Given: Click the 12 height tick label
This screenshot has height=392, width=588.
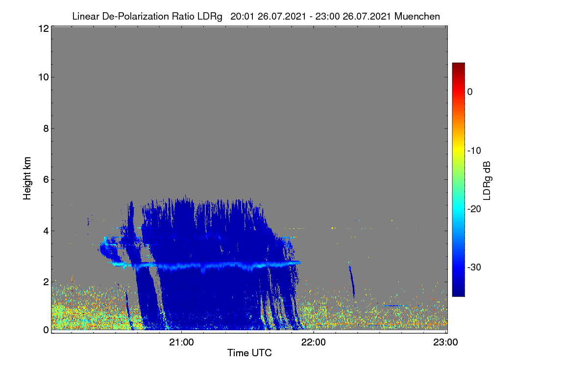Looking at the screenshot, I should coord(43,28).
